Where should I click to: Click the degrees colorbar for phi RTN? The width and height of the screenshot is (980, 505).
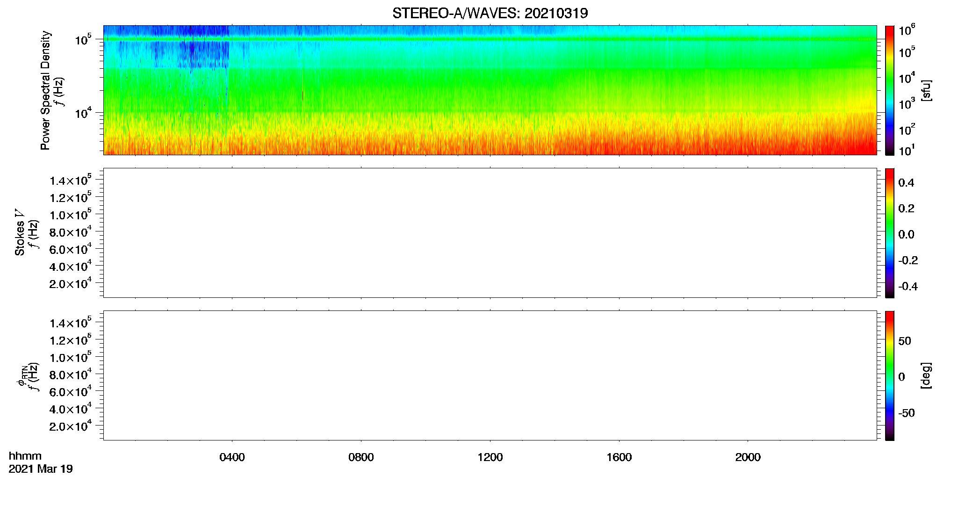point(890,375)
